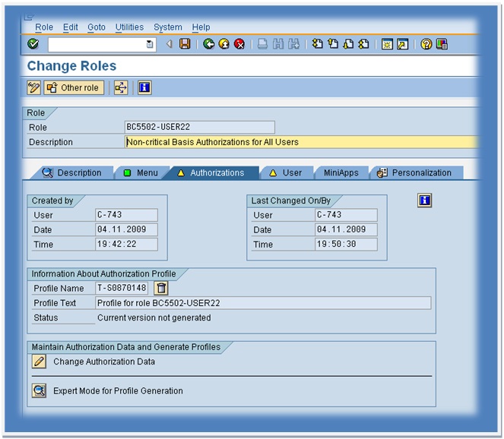Click the Other role button
This screenshot has height=439, width=504.
click(x=73, y=87)
